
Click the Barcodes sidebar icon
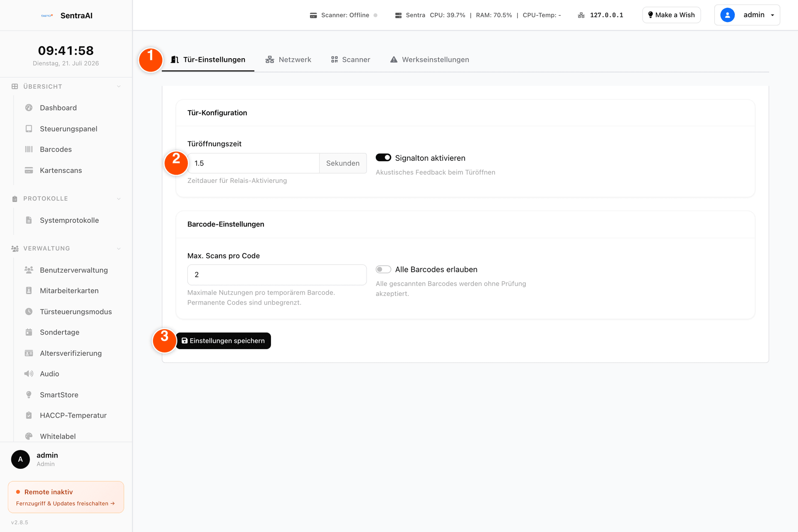point(29,149)
